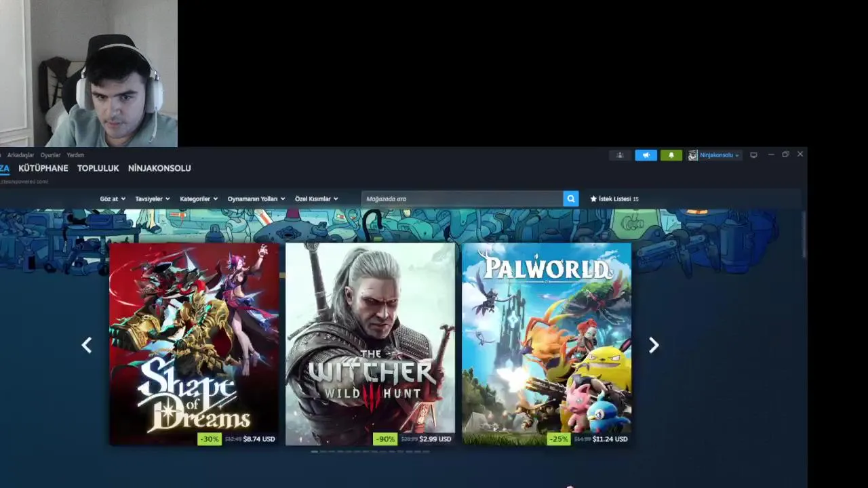Go to previous carousel slide arrow
This screenshot has width=868, height=488.
[87, 346]
